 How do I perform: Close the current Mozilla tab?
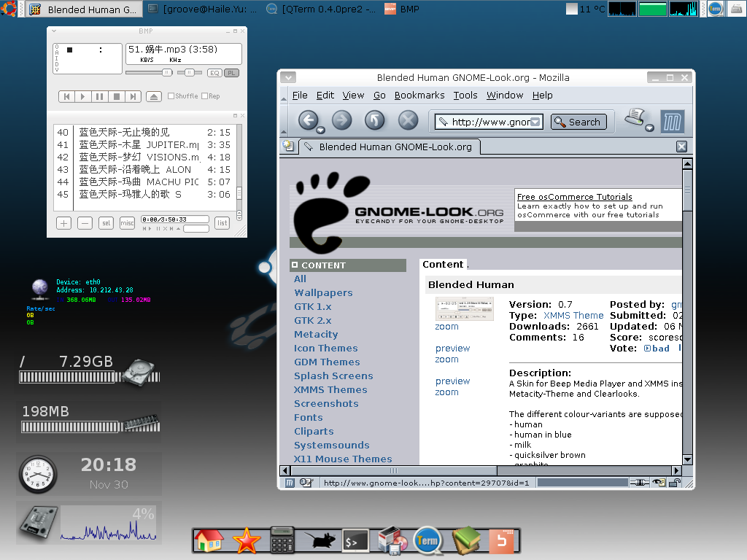[681, 147]
